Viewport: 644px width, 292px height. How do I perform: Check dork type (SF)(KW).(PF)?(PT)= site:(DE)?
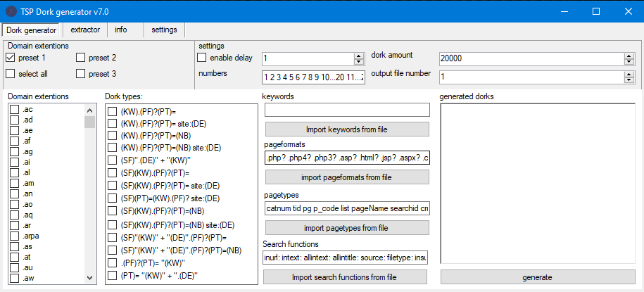coord(112,186)
